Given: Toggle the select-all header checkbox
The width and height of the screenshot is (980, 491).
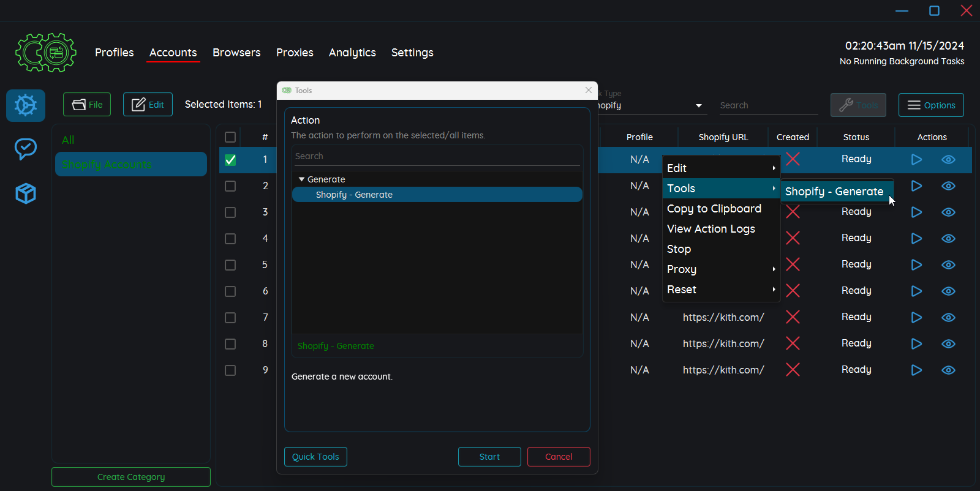Looking at the screenshot, I should (x=230, y=137).
